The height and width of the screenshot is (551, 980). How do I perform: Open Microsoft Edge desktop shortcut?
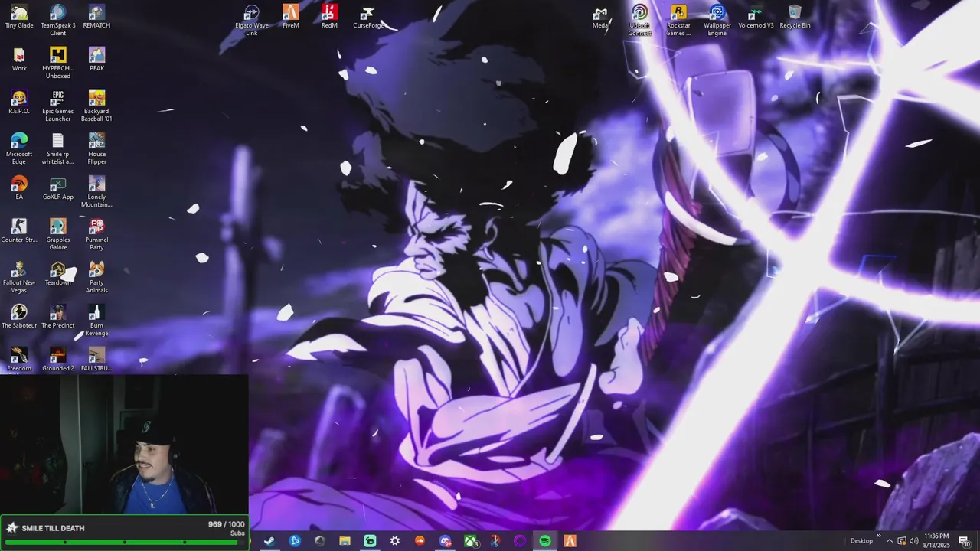19,149
